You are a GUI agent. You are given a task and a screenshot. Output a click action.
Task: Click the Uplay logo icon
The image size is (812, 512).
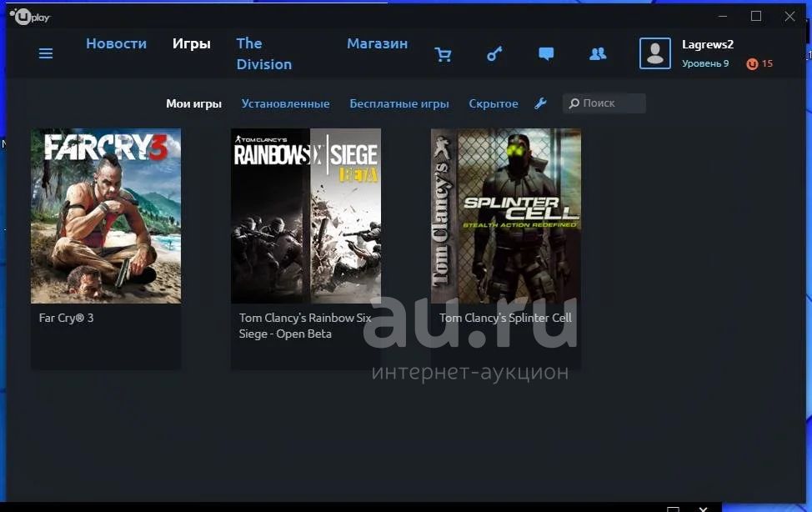[30, 17]
